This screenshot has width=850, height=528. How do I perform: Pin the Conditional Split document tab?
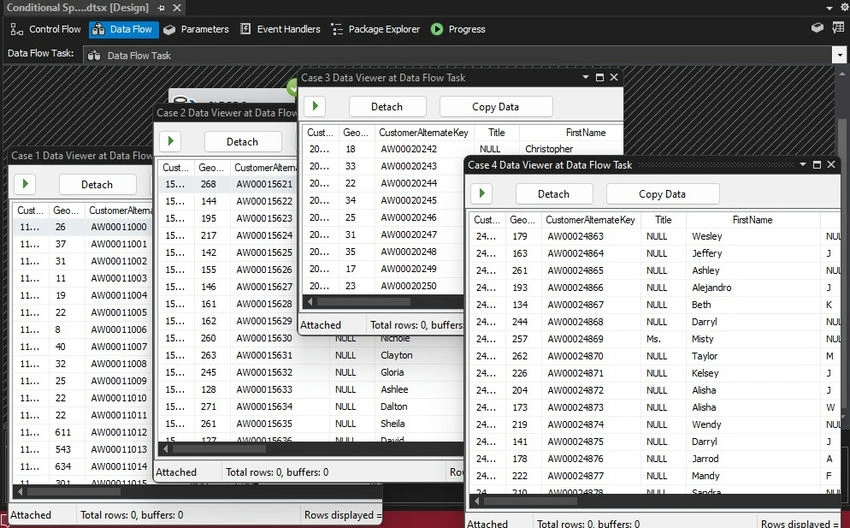[x=161, y=8]
